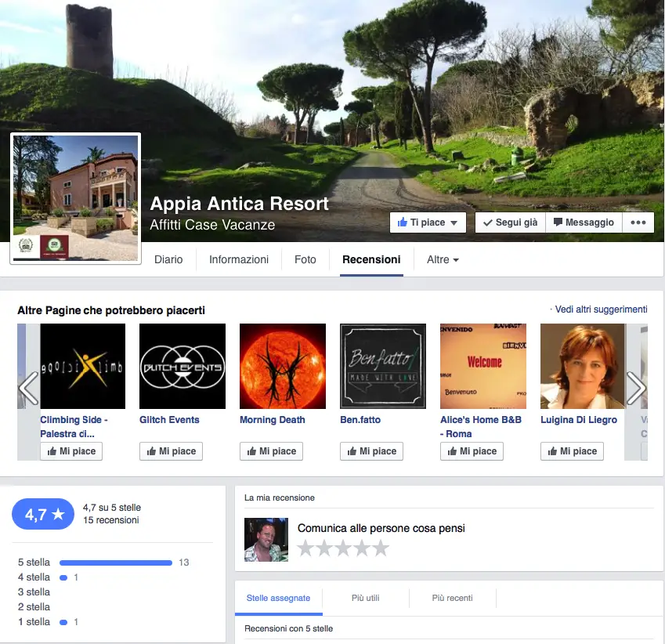This screenshot has height=644, width=665.
Task: Like Glitch Events with Mi piace
Action: click(x=171, y=451)
